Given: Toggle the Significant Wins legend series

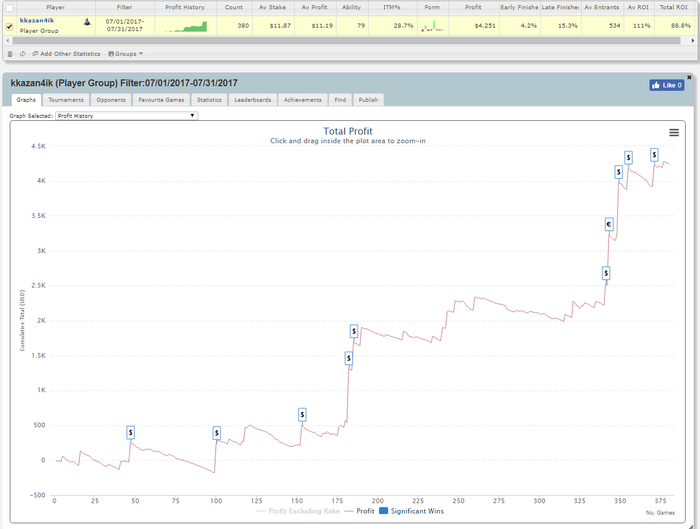Looking at the screenshot, I should (412, 511).
